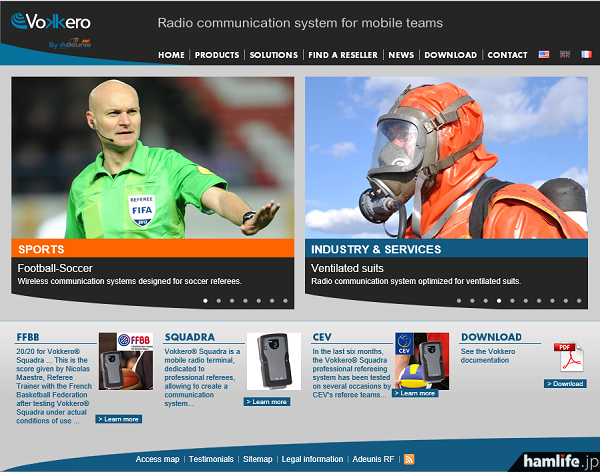Open the Testimonials footer link
Screen dimensions: 600x472
coord(211,459)
